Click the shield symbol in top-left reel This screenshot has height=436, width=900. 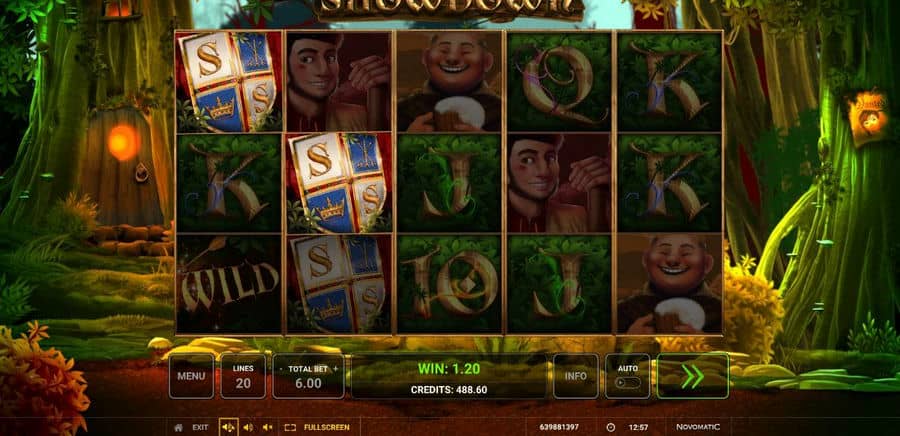pos(229,81)
